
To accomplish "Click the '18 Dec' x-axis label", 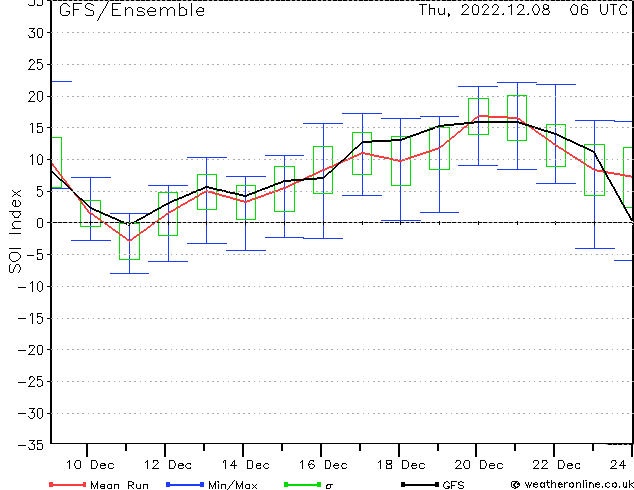I will point(401,465).
